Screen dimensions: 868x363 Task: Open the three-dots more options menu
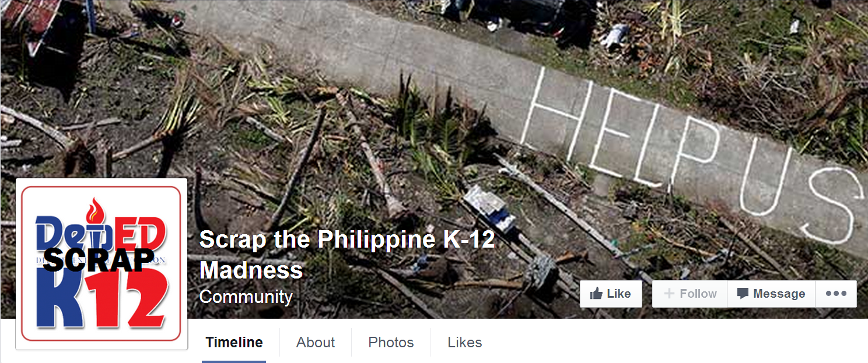coord(836,294)
